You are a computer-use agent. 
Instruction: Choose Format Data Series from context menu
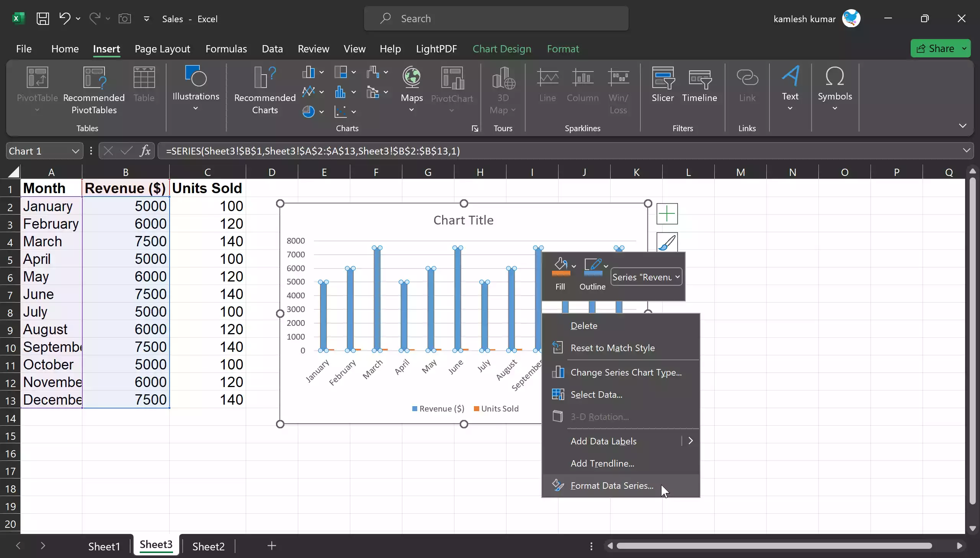[611, 486]
